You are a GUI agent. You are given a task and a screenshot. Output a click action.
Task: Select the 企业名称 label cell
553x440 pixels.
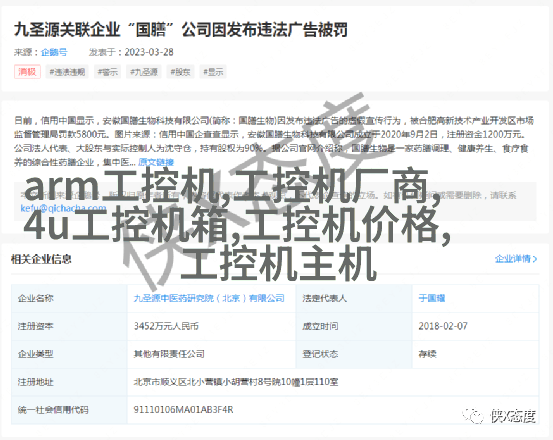(x=69, y=298)
